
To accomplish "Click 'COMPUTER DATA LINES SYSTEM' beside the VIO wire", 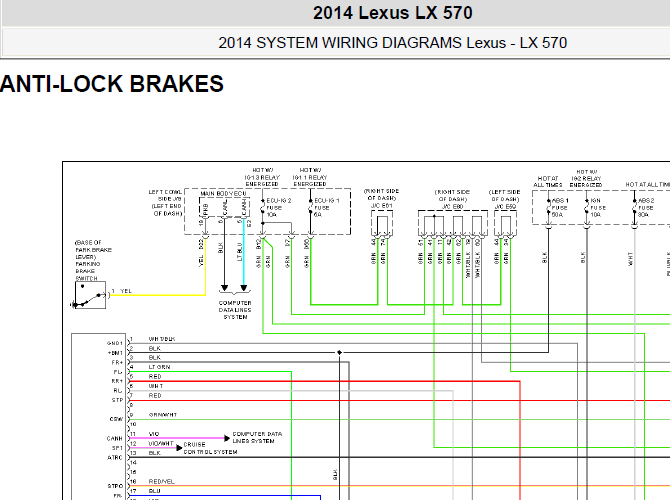I will tap(257, 437).
